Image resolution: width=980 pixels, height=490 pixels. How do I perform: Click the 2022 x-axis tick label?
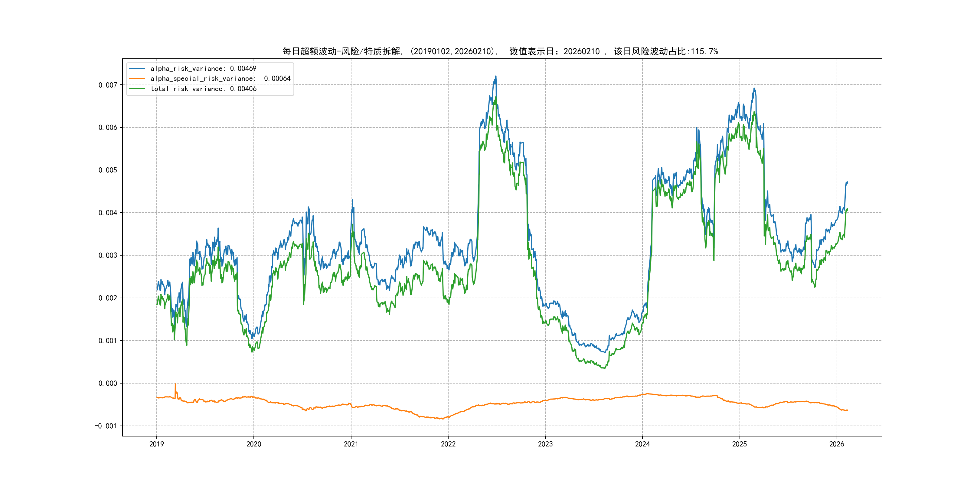(x=448, y=444)
